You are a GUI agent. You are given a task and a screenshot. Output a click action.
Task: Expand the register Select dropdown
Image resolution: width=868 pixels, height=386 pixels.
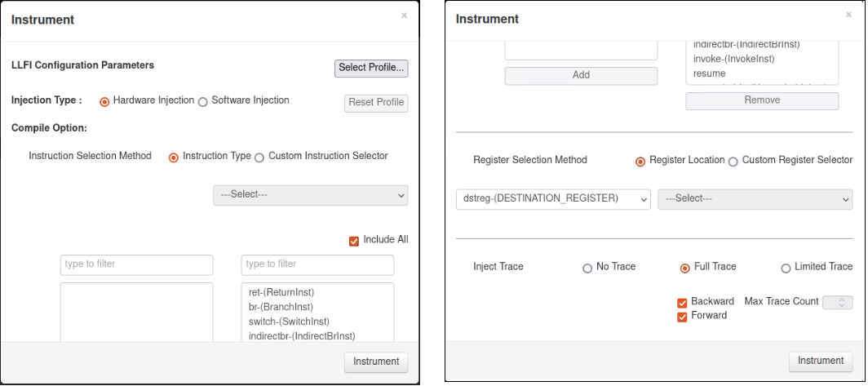pyautogui.click(x=755, y=199)
